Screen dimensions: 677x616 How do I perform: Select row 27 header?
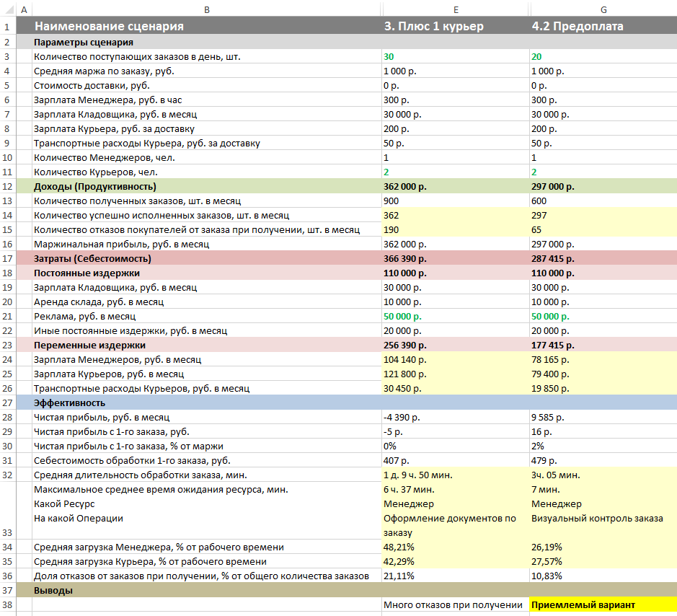pos(8,402)
